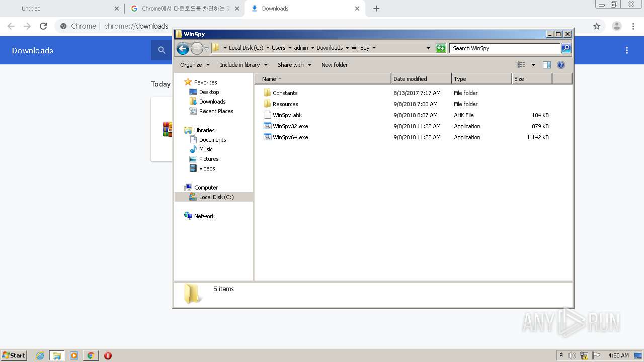Click Users in breadcrumb path
The image size is (644, 362).
click(x=279, y=48)
